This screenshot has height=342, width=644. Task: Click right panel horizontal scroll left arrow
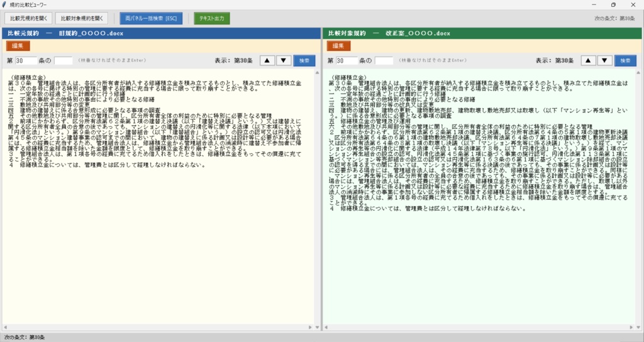[x=326, y=327]
